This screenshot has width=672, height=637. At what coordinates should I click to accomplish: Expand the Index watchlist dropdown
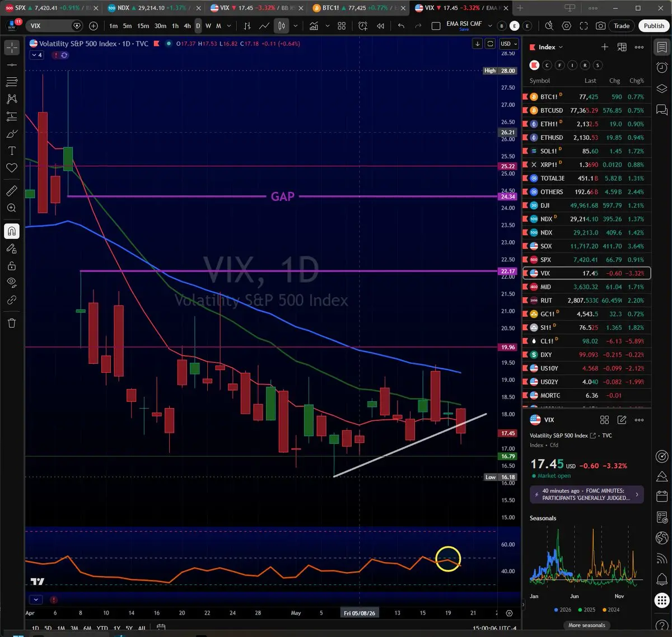(x=551, y=47)
